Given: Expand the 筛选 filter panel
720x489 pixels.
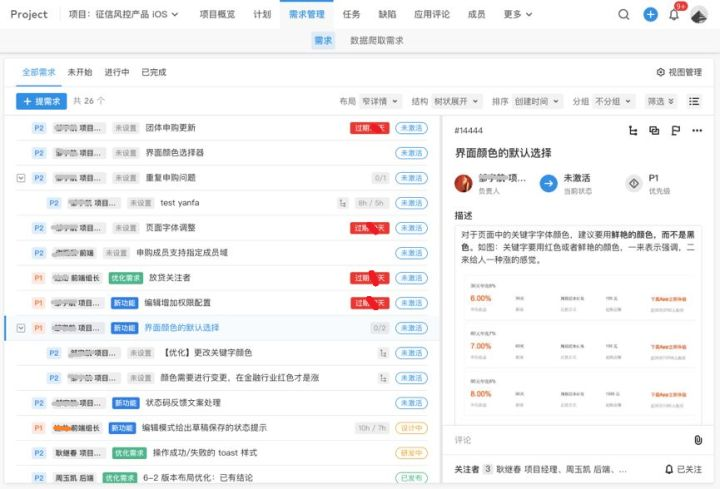Looking at the screenshot, I should tap(660, 101).
